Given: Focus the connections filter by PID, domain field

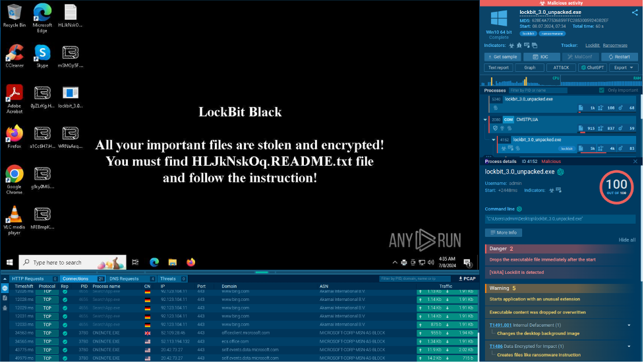Looking at the screenshot, I should [x=415, y=279].
